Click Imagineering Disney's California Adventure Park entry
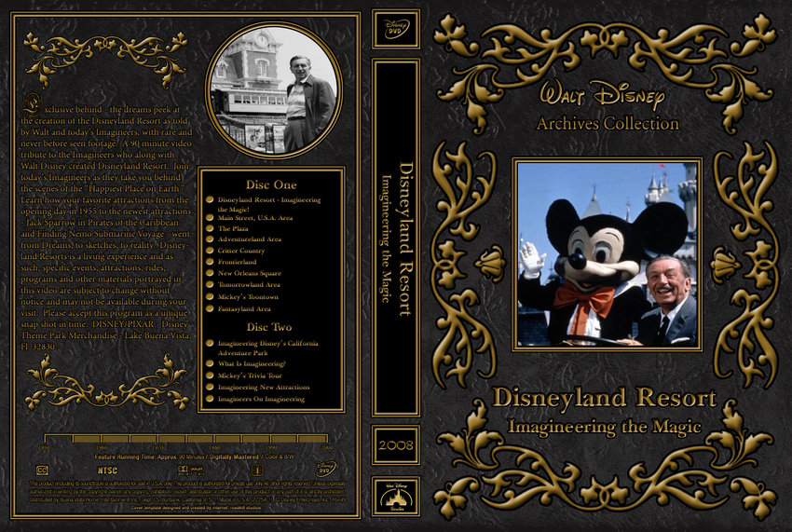Screen dimensions: 792x532 pyautogui.click(x=267, y=348)
